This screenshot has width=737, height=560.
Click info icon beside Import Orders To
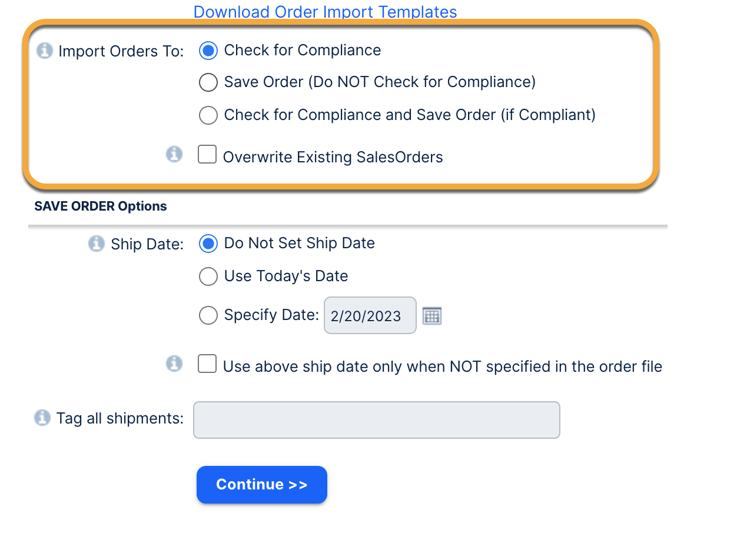click(x=45, y=51)
